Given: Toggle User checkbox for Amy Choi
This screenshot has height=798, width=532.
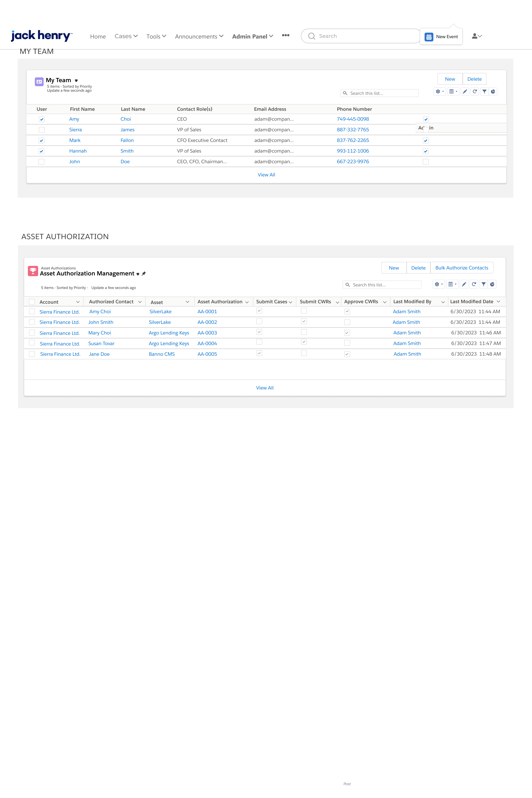Looking at the screenshot, I should coord(42,119).
